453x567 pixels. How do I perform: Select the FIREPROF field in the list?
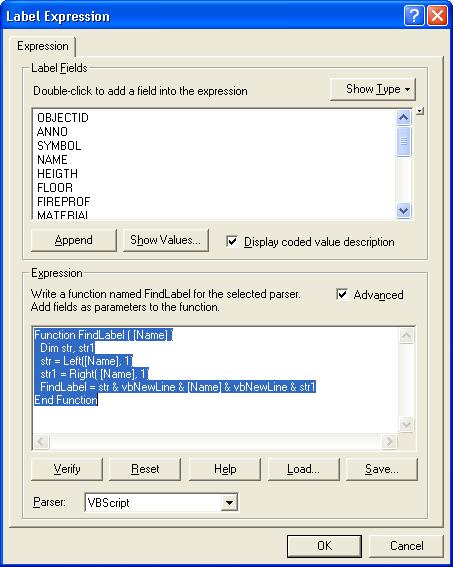(64, 201)
